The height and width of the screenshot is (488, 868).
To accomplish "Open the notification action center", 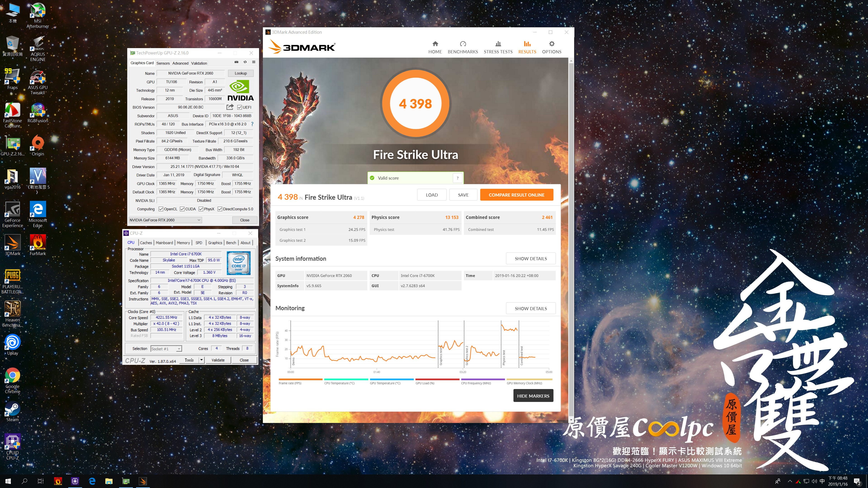I will point(857,481).
